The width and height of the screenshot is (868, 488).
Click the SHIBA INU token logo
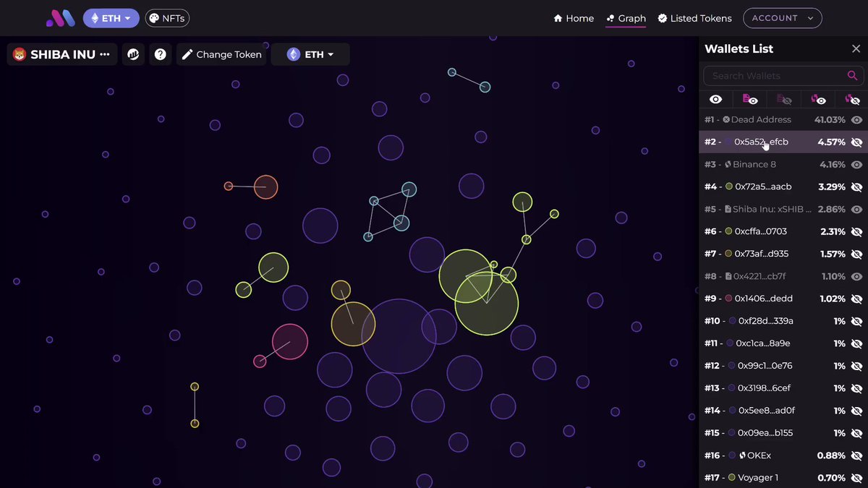click(20, 54)
